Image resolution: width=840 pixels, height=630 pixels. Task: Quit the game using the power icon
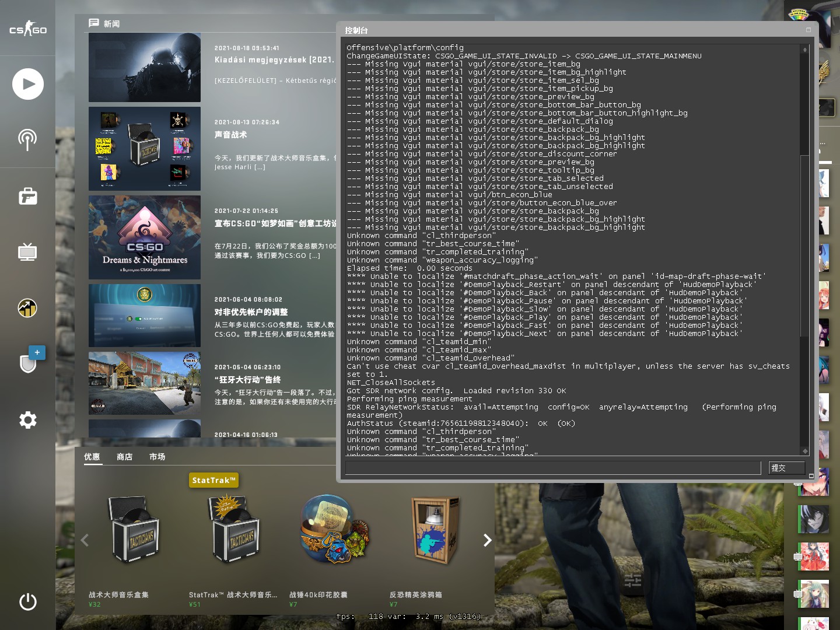pyautogui.click(x=28, y=601)
